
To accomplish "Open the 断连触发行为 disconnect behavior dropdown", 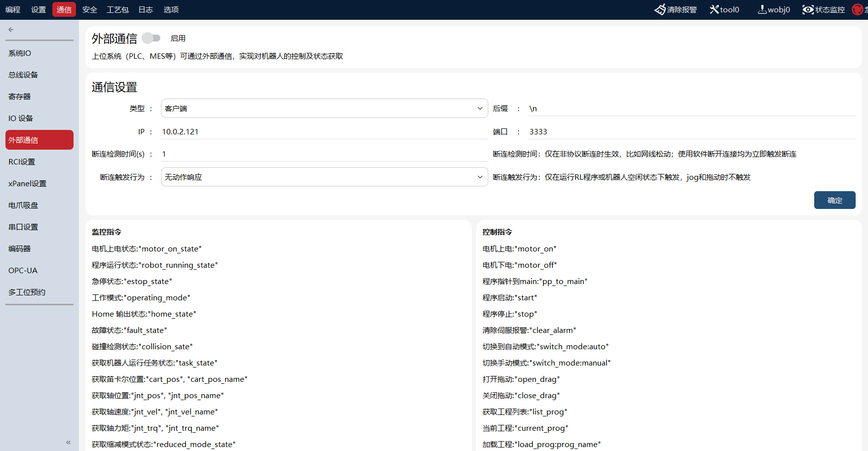I will (324, 177).
